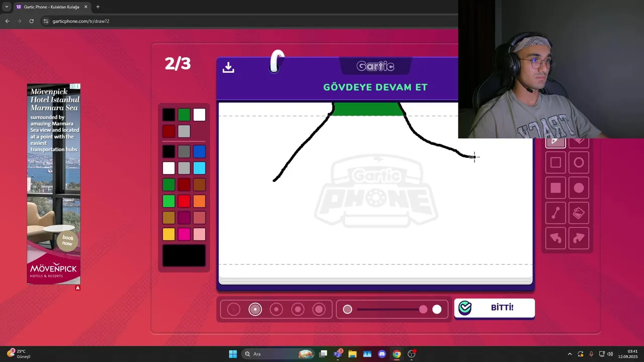Choose the smallest brush size

(233, 309)
